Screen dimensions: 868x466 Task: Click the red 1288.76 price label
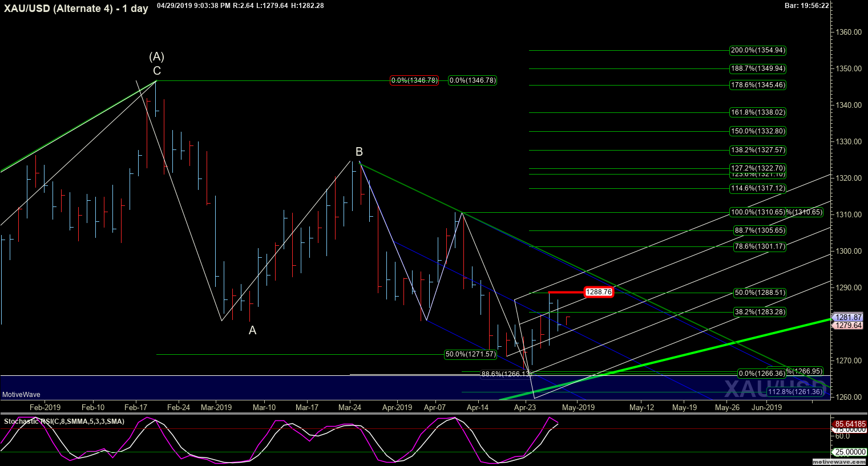click(x=599, y=292)
